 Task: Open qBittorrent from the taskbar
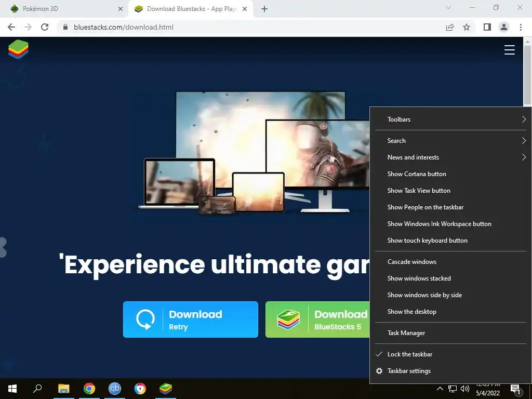point(115,389)
